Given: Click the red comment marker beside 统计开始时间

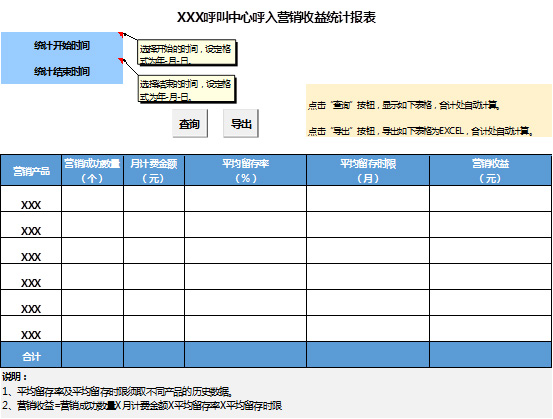Looking at the screenshot, I should [x=121, y=34].
